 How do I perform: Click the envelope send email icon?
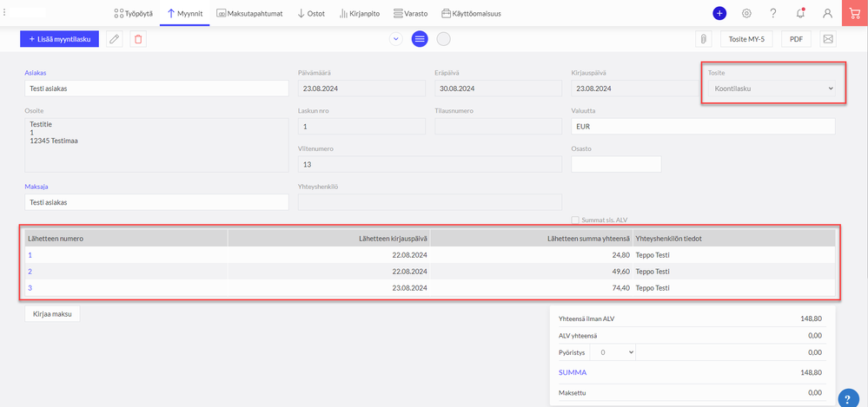[x=827, y=39]
